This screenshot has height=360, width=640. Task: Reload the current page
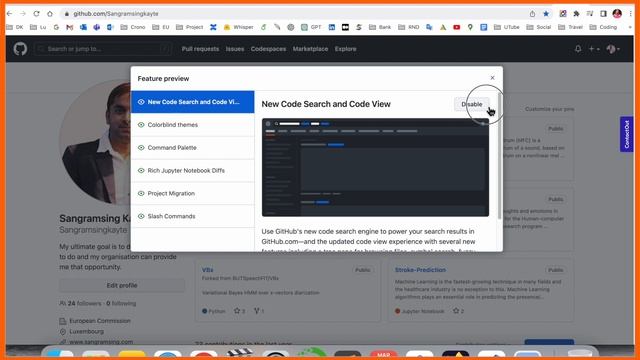tap(36, 13)
